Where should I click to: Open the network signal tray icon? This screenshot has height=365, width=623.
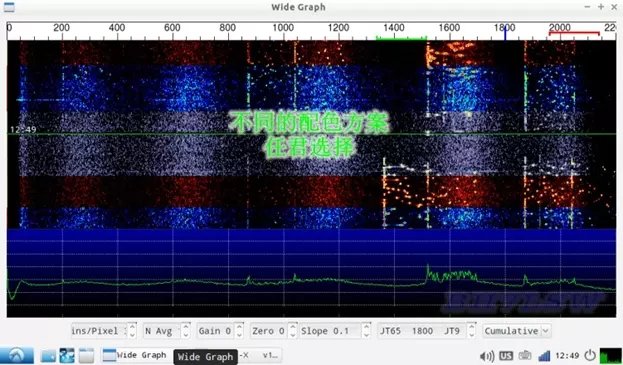tap(544, 355)
